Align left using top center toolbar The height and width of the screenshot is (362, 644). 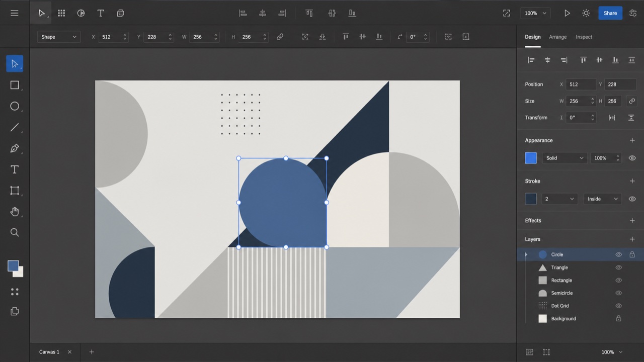click(243, 13)
